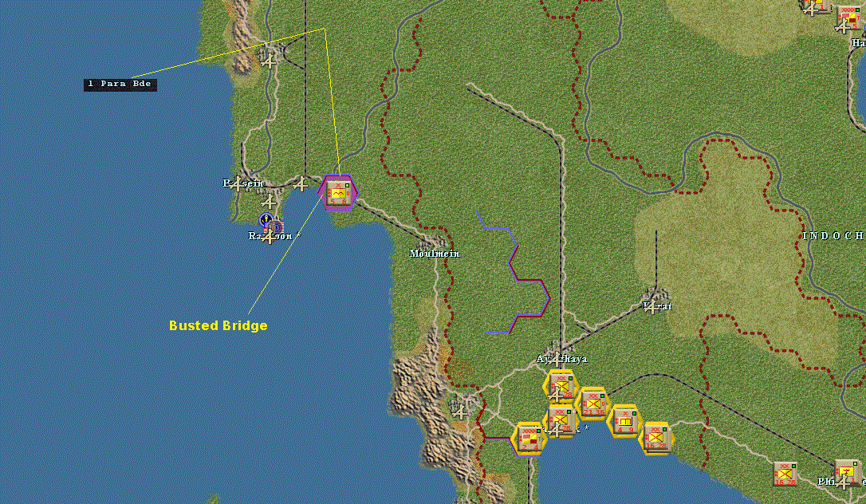Image resolution: width=866 pixels, height=504 pixels.
Task: Click the airfield in mountains west of Bangkok
Action: (x=459, y=411)
